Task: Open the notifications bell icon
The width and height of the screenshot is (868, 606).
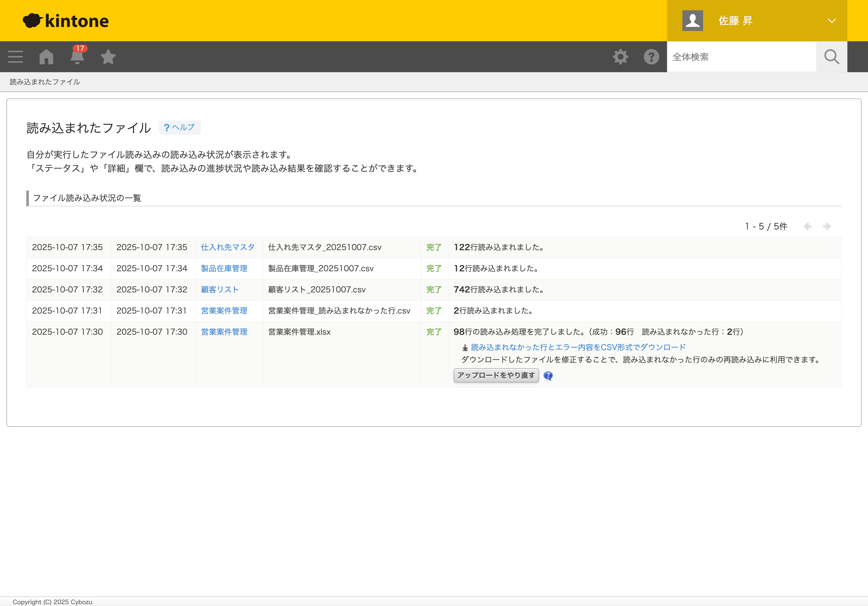Action: tap(77, 57)
